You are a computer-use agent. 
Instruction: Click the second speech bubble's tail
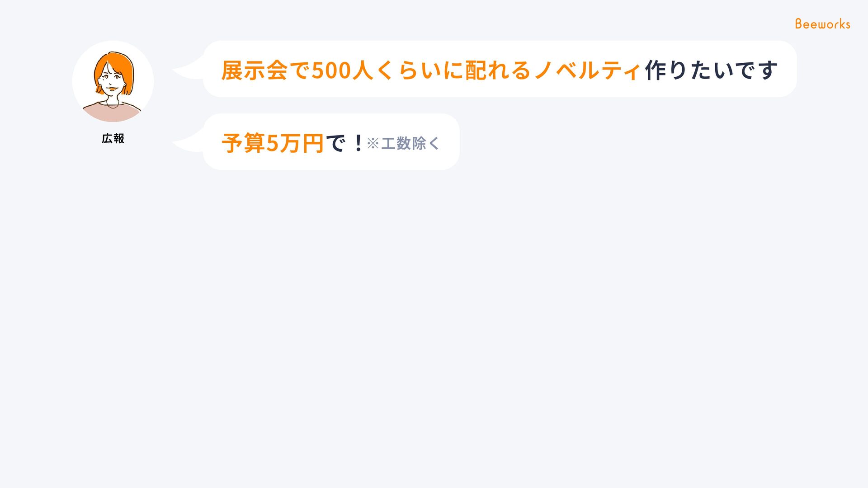point(188,144)
